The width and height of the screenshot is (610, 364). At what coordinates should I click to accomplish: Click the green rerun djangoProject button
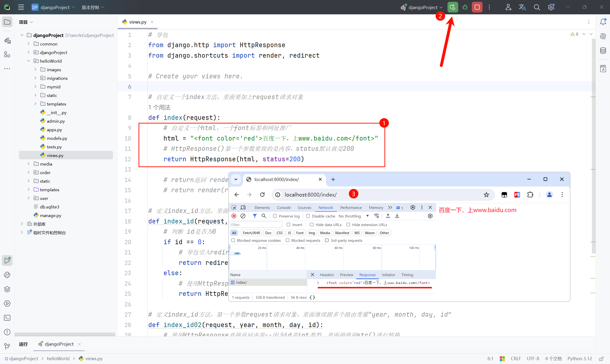pos(452,7)
